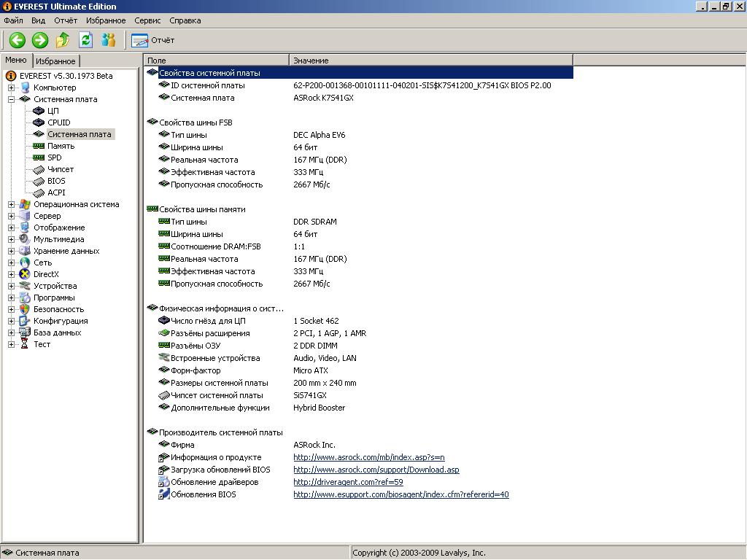The image size is (747, 560).
Task: Open the Справка menu
Action: click(x=185, y=20)
